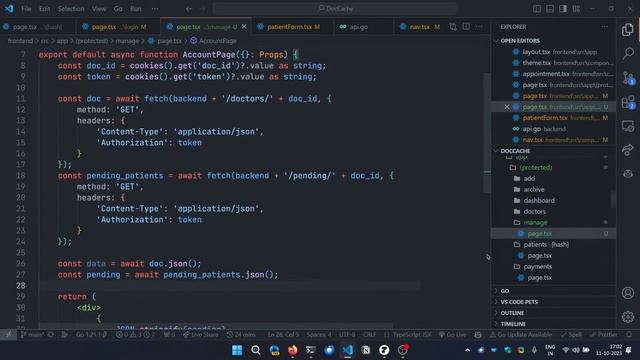640x360 pixels.
Task: Open the View menu
Action: click(98, 9)
